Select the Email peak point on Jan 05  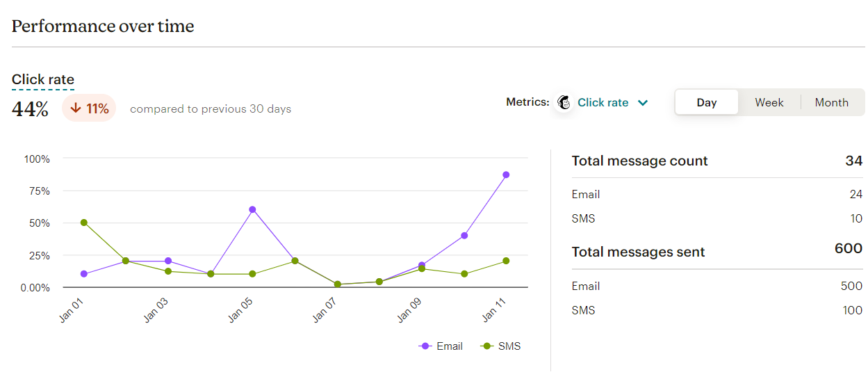tap(252, 209)
